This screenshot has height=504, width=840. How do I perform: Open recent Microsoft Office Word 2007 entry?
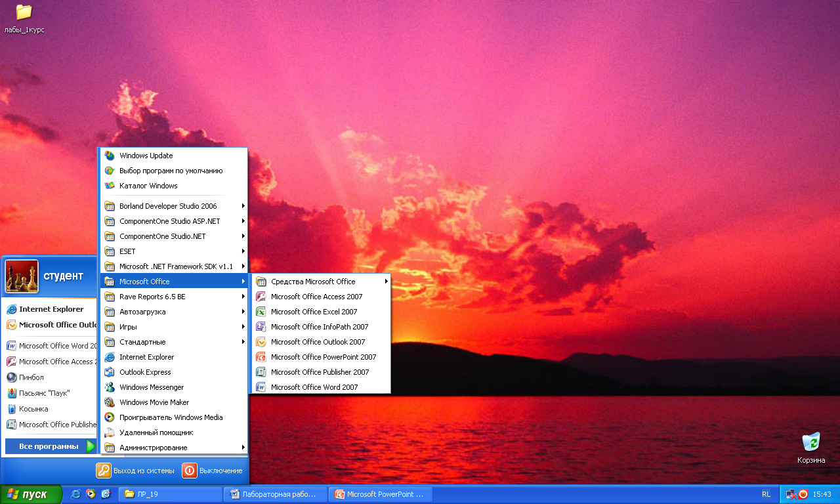[50, 346]
